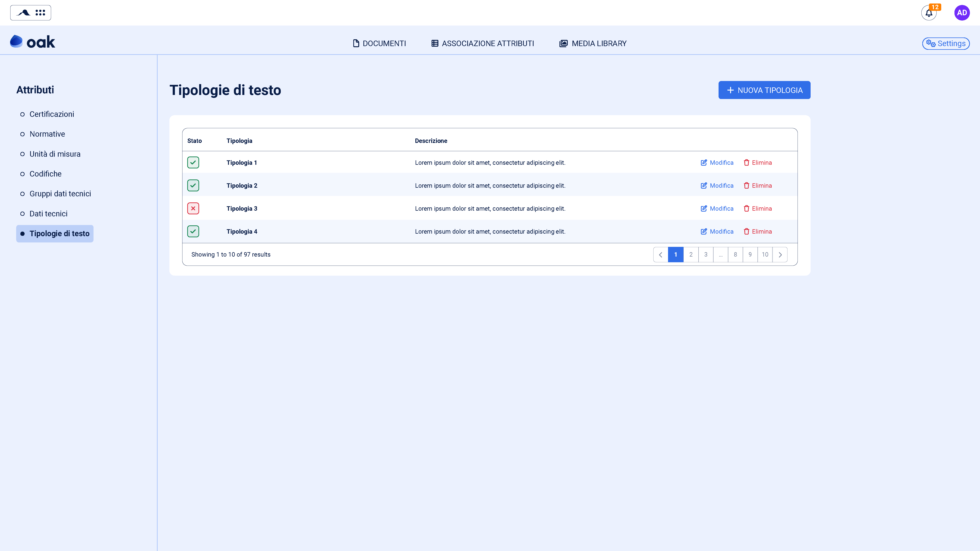The image size is (980, 551).
Task: Open the app switcher grid icon
Action: point(40,12)
